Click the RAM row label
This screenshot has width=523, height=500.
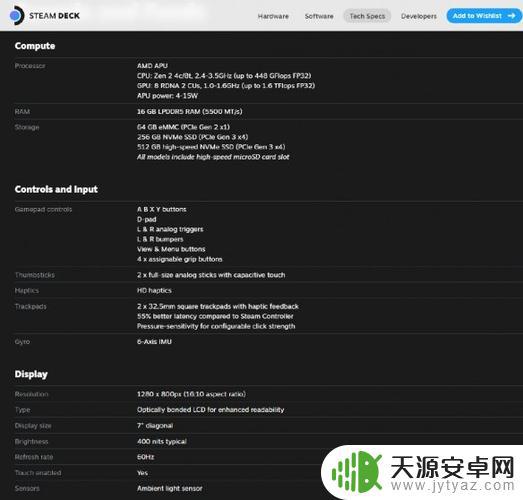22,111
